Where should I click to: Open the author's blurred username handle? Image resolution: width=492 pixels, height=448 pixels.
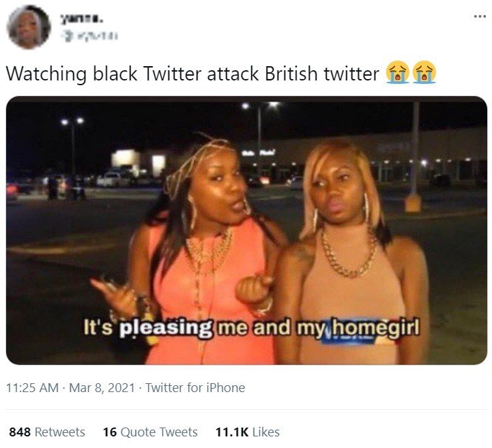pyautogui.click(x=90, y=35)
